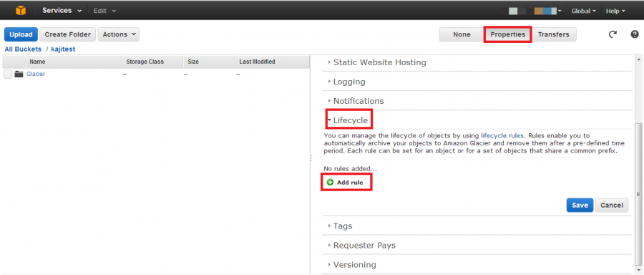This screenshot has width=644, height=275.
Task: Click the Upload button
Action: (x=21, y=34)
